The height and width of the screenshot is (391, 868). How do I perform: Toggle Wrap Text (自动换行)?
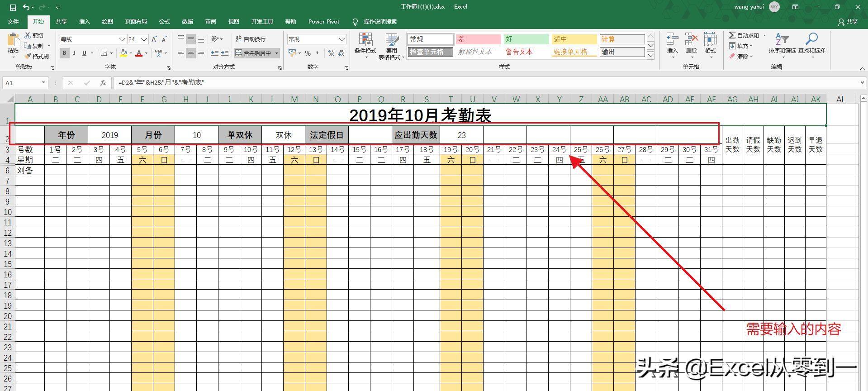(251, 39)
